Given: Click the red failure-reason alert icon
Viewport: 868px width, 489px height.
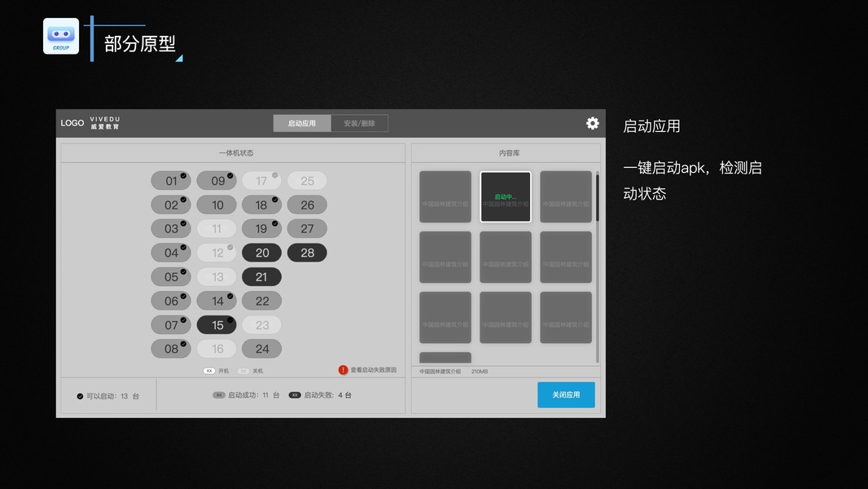Looking at the screenshot, I should point(344,369).
